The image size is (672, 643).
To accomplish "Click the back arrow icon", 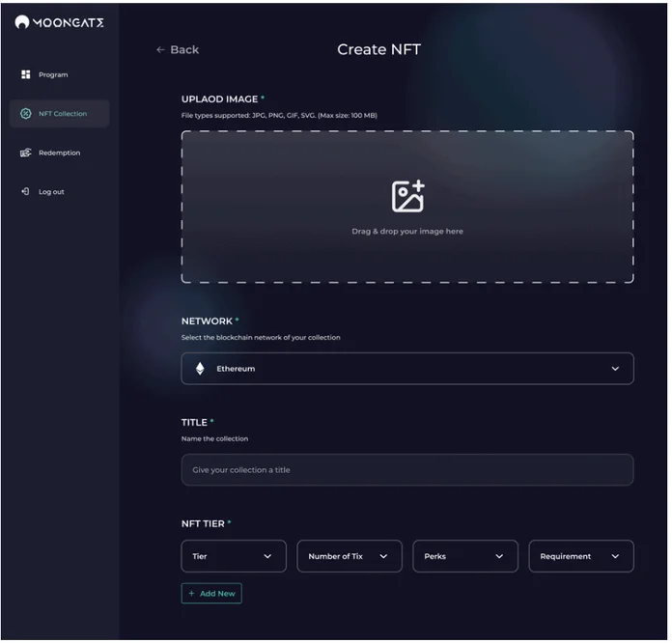I will pyautogui.click(x=160, y=50).
